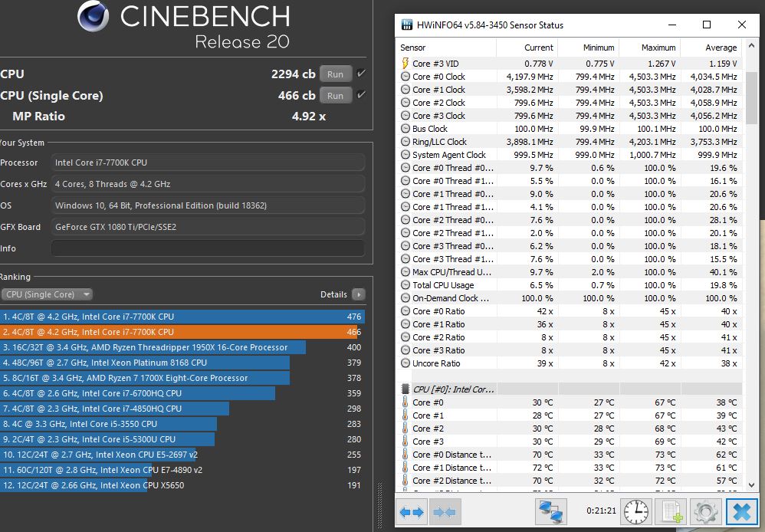The image size is (765, 532).
Task: Run the CPU multi-core benchmark
Action: click(335, 74)
